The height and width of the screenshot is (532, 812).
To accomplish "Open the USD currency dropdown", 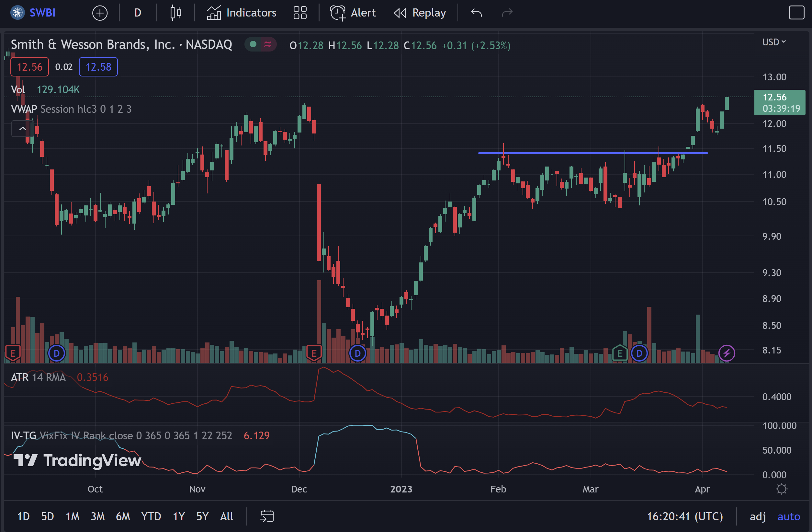I will click(x=774, y=42).
